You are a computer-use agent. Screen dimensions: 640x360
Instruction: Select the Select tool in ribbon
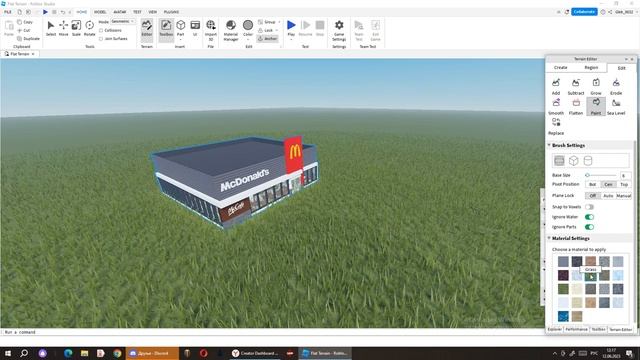[x=51, y=29]
